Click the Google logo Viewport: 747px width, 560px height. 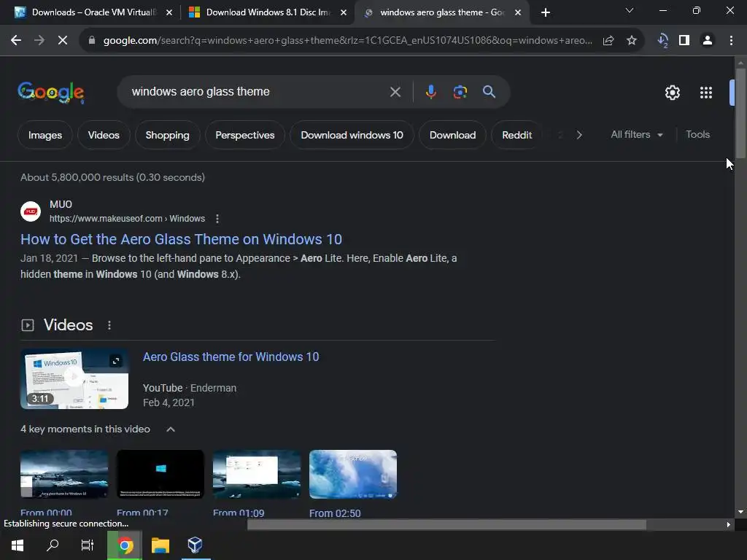tap(51, 93)
